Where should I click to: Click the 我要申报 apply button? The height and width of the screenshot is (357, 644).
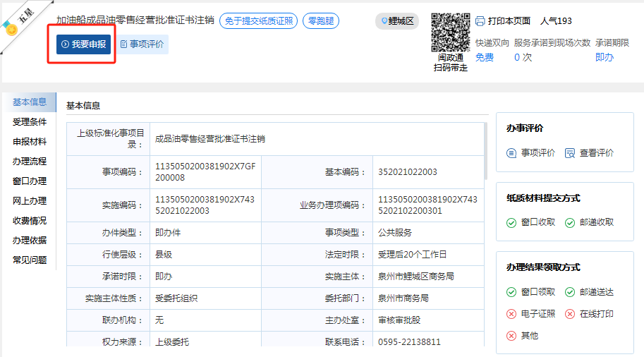(x=84, y=44)
